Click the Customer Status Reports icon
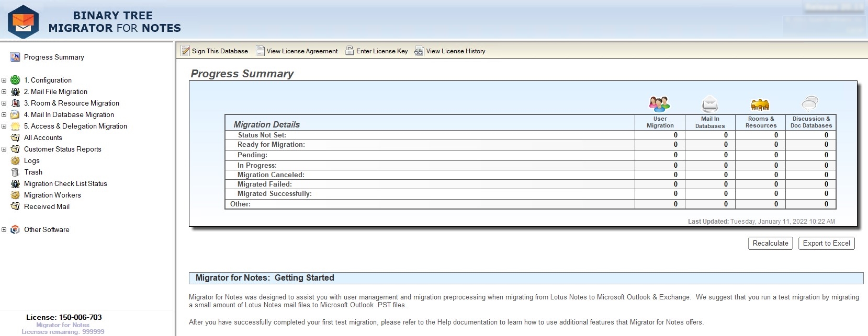 (x=15, y=149)
